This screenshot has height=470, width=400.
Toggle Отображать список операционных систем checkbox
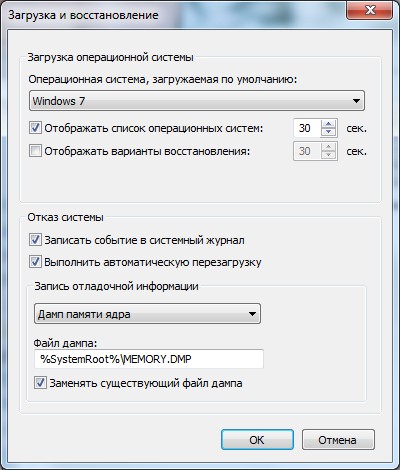[35, 128]
